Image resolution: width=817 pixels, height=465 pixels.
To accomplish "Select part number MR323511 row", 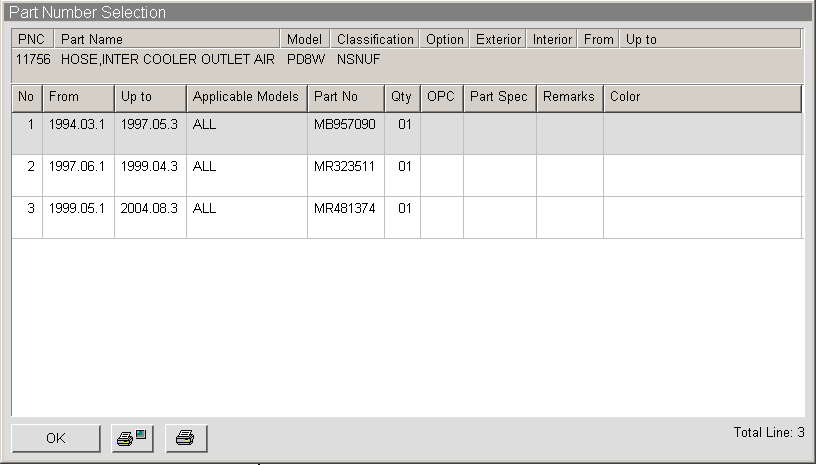I will coord(344,167).
